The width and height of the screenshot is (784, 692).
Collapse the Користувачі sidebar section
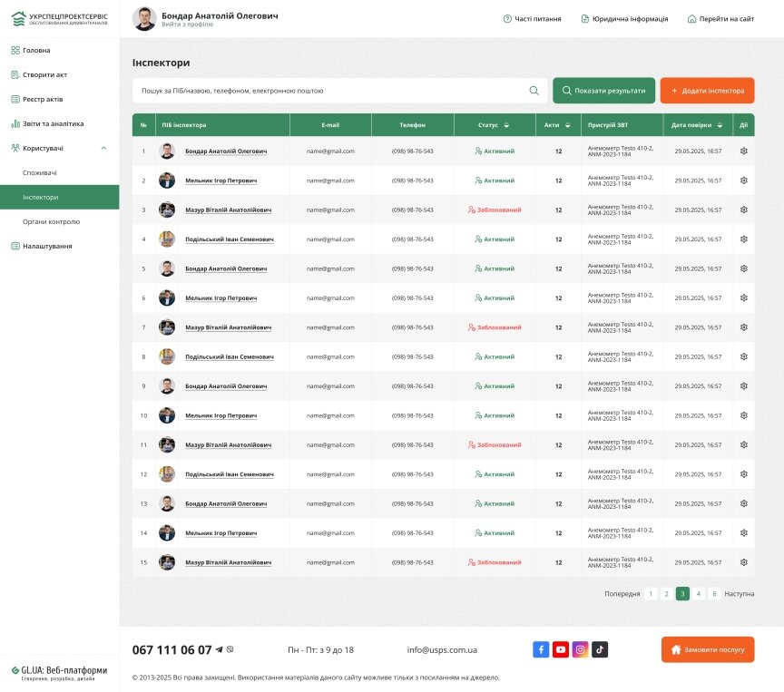coord(104,149)
